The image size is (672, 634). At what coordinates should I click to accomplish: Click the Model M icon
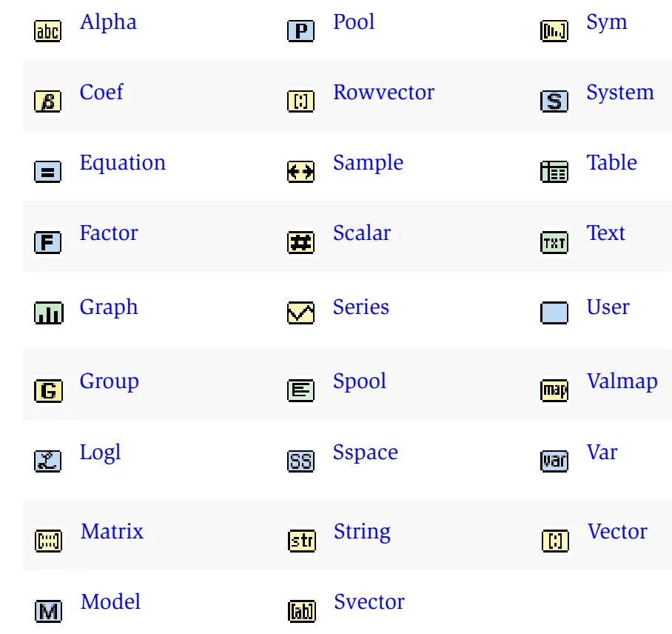(x=48, y=611)
